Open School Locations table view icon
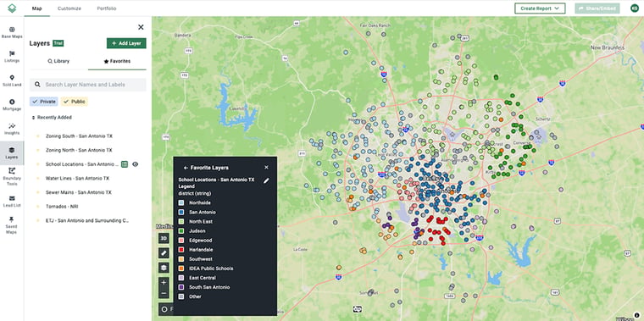 point(125,164)
